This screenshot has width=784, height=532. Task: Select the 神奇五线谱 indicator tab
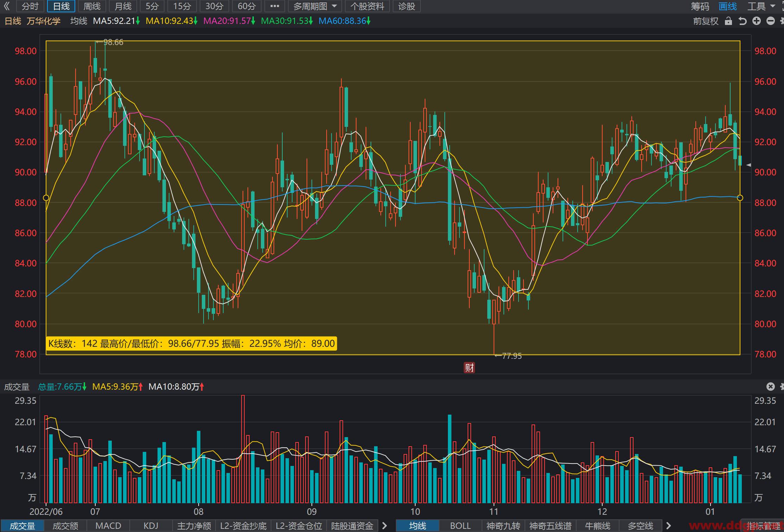pos(551,526)
